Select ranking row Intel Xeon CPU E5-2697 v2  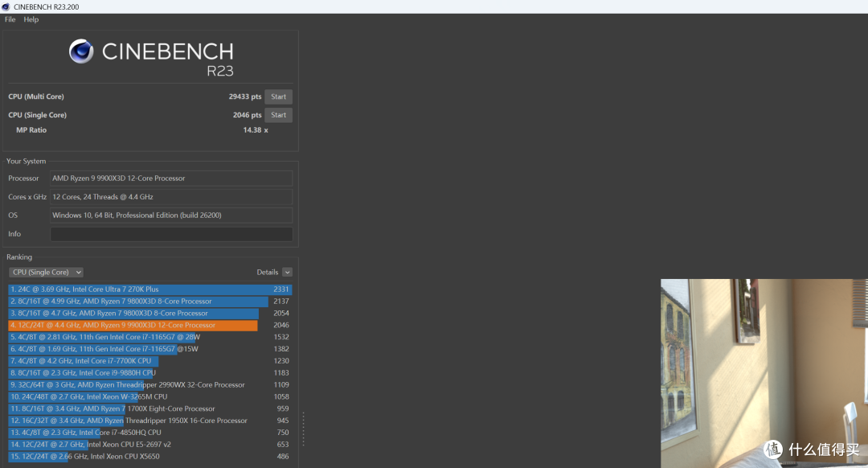(x=150, y=444)
